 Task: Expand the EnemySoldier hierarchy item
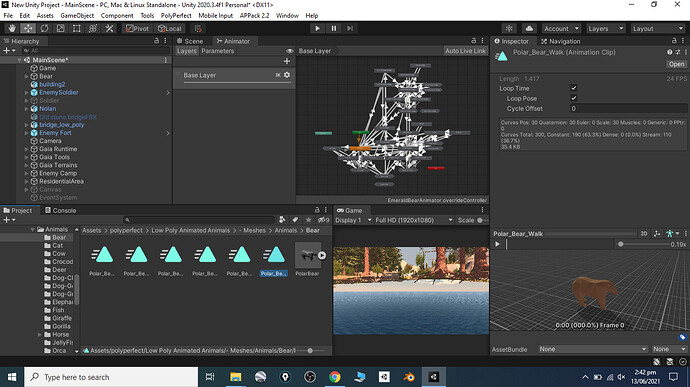click(x=26, y=92)
